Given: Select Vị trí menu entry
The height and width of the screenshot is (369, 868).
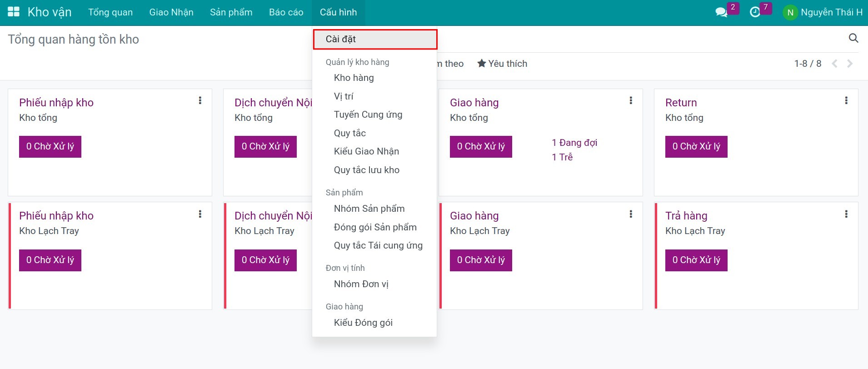Looking at the screenshot, I should click(374, 96).
